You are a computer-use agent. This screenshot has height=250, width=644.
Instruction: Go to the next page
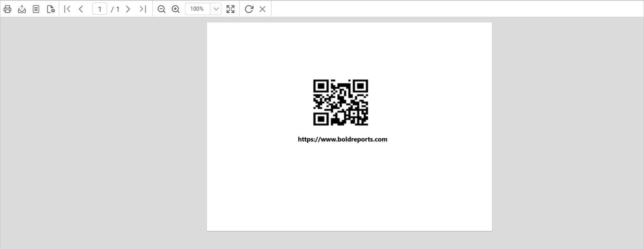(128, 9)
